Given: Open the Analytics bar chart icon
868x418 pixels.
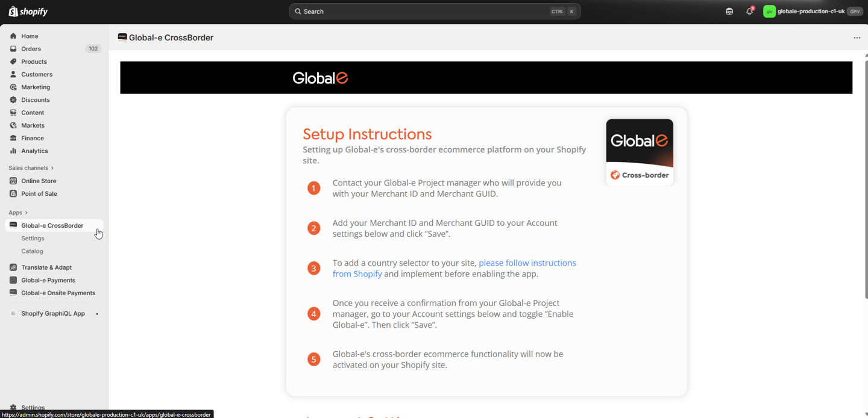Looking at the screenshot, I should pos(13,151).
